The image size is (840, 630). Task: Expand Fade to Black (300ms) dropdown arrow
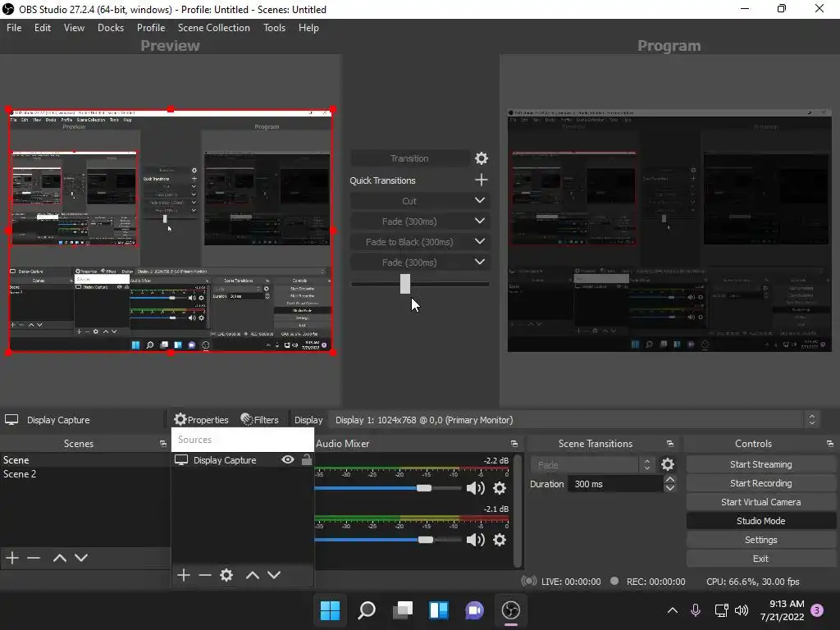[x=479, y=241]
